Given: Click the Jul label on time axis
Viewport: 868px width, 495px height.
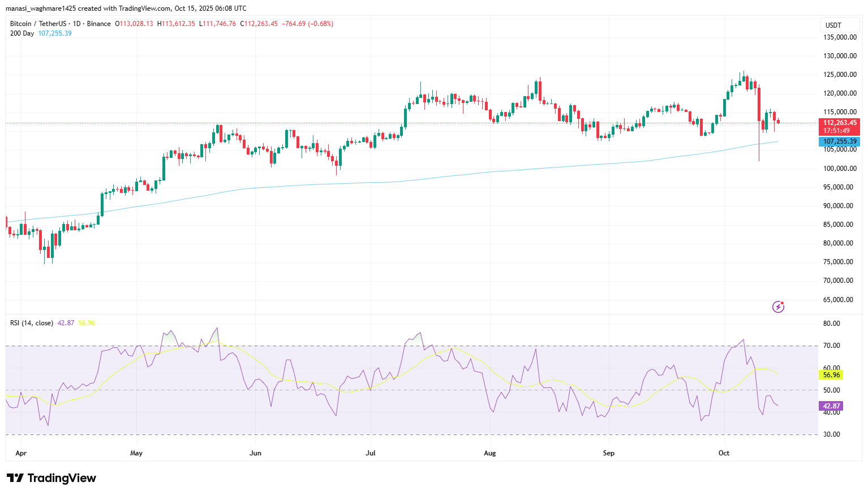Looking at the screenshot, I should [371, 453].
